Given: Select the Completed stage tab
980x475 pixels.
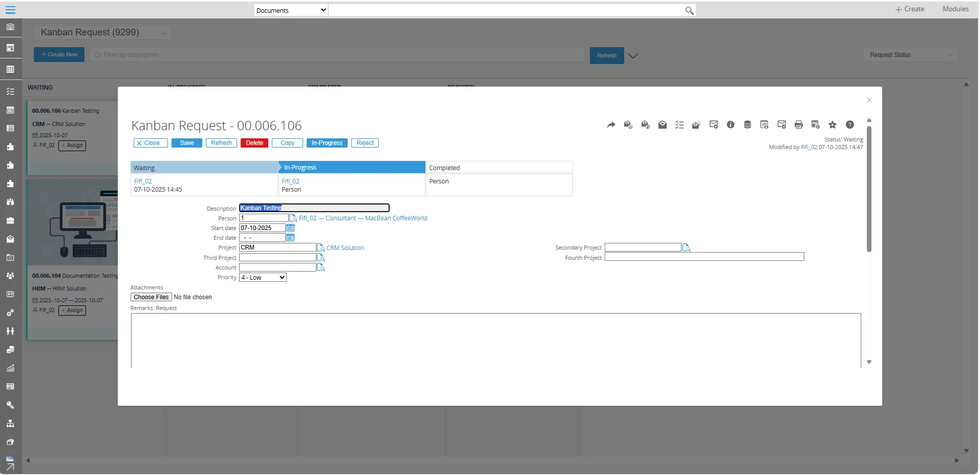Looking at the screenshot, I should tap(499, 168).
